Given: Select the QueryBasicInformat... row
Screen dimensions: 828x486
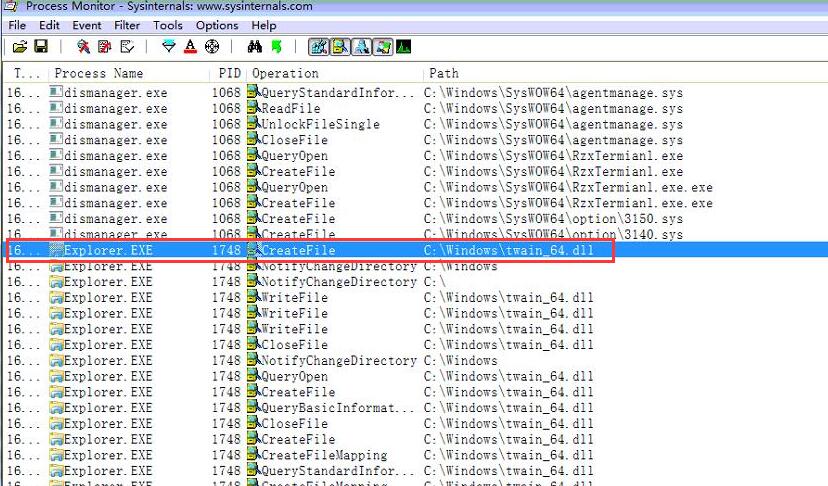Looking at the screenshot, I should pos(415,408).
